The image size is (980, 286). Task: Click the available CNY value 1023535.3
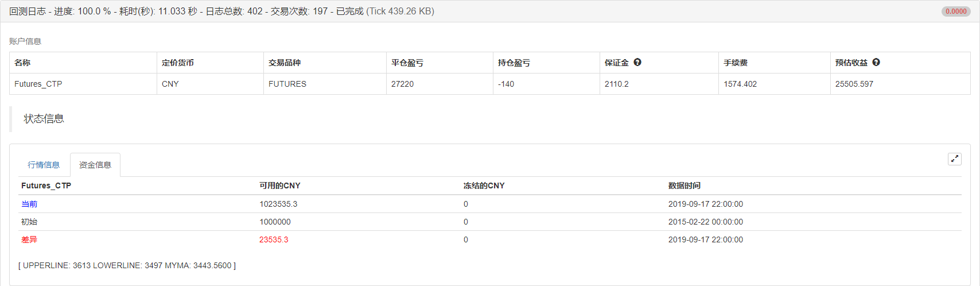278,204
